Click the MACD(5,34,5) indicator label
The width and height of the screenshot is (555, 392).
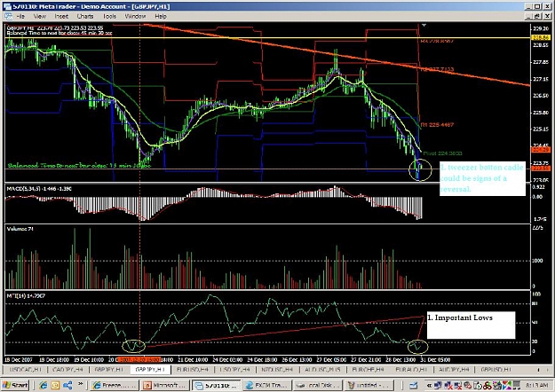pyautogui.click(x=39, y=189)
